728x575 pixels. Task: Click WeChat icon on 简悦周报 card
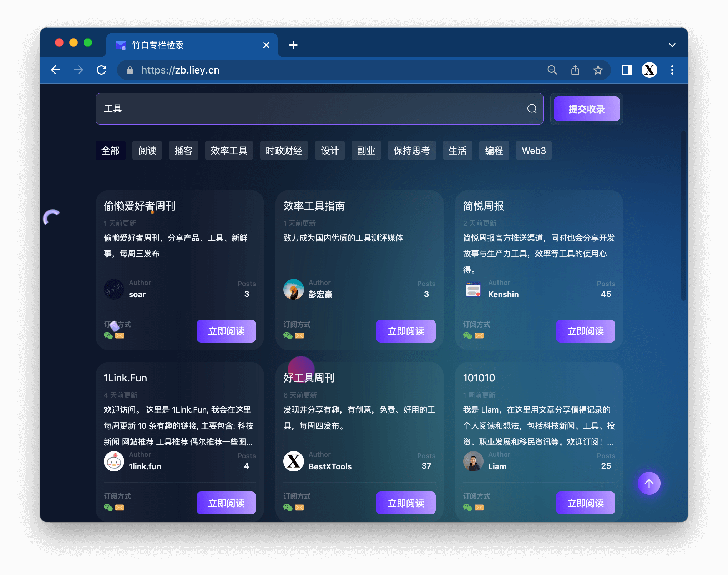pos(467,335)
